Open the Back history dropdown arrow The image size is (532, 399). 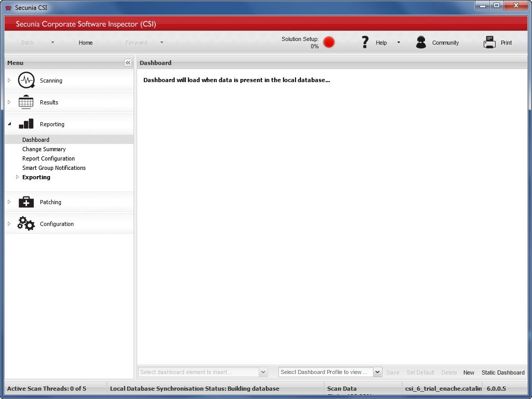52,43
